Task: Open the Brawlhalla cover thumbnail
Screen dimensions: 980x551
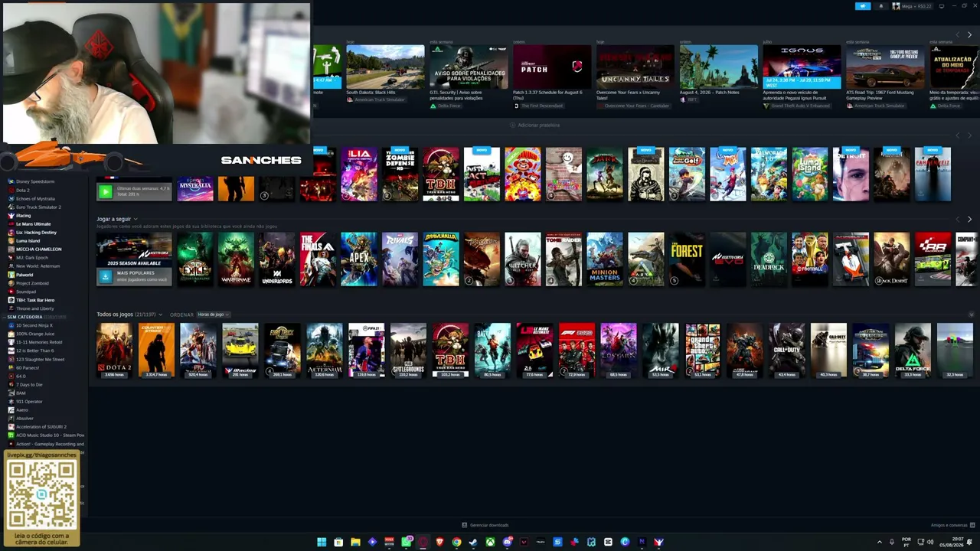Action: pyautogui.click(x=441, y=259)
